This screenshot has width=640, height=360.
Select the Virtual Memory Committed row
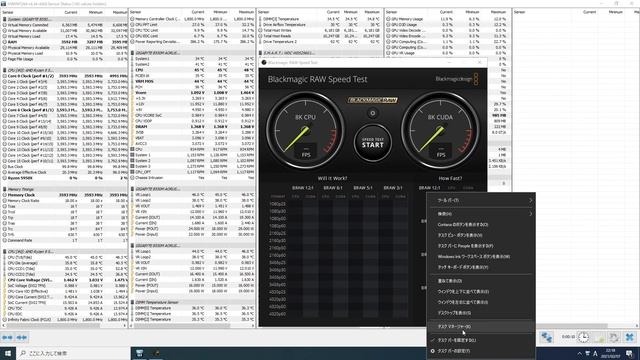click(x=65, y=25)
